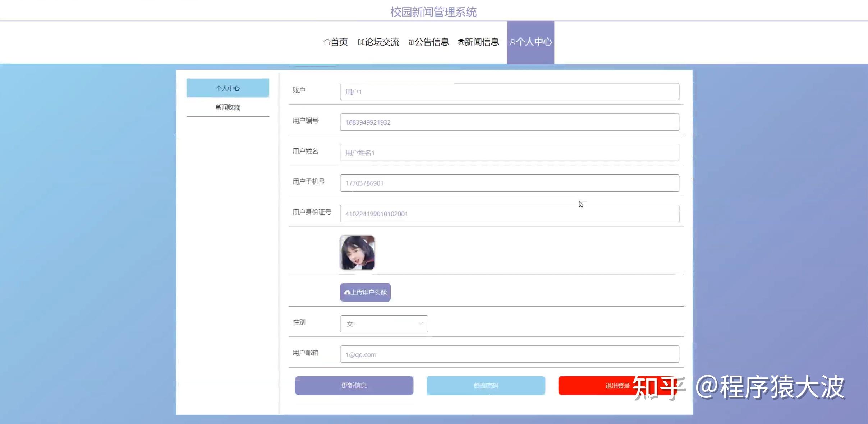Click the 修改密码 button
Image resolution: width=868 pixels, height=424 pixels.
(x=486, y=385)
